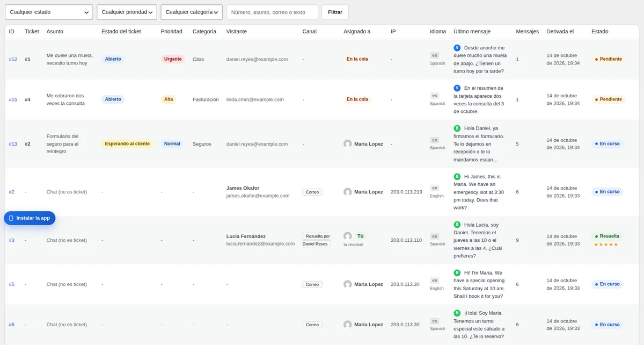Open the "Cualquier prioridad" dropdown
The width and height of the screenshot is (644, 345).
tap(127, 12)
